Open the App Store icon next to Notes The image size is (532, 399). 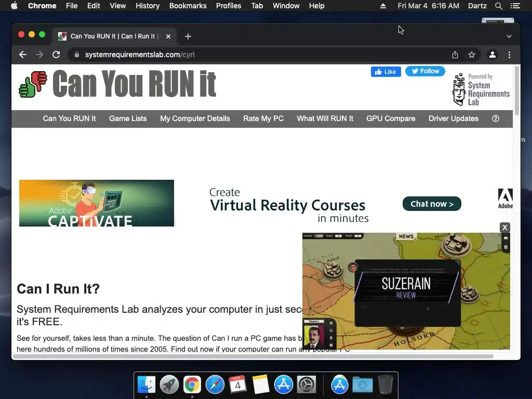coord(284,385)
